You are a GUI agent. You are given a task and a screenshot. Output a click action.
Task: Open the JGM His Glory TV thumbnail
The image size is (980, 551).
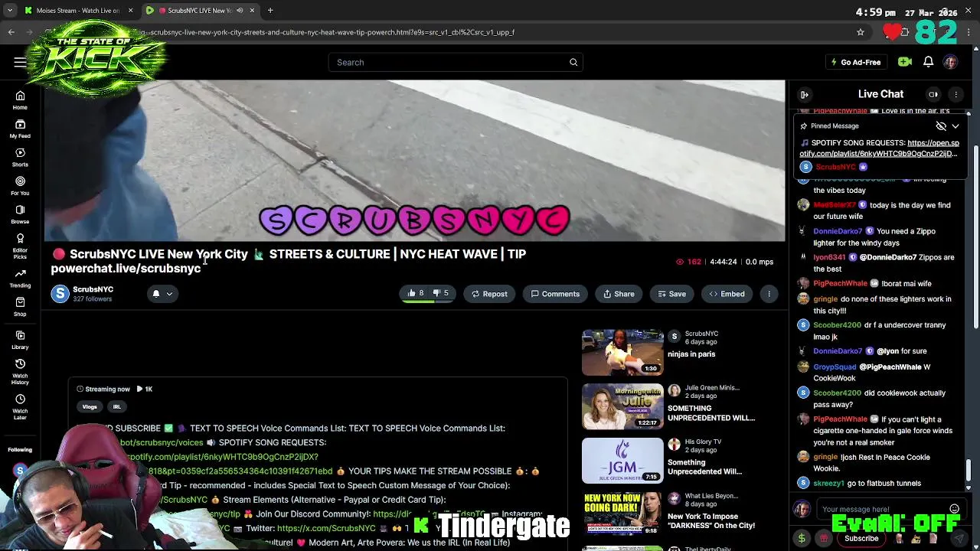coord(622,461)
